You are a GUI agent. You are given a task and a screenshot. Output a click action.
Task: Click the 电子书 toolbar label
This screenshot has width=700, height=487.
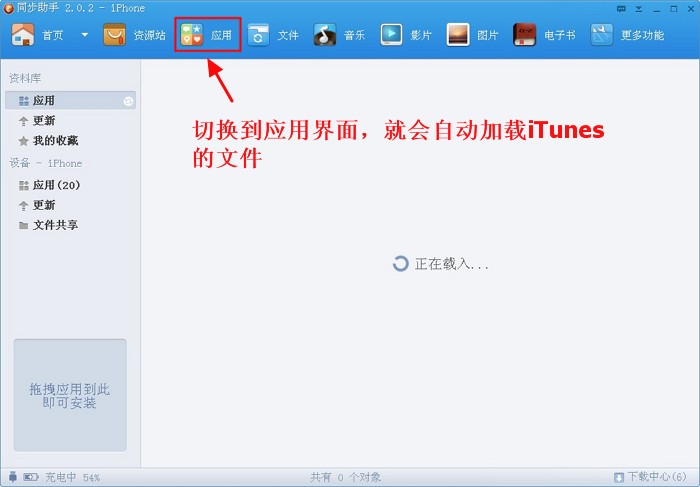(559, 35)
